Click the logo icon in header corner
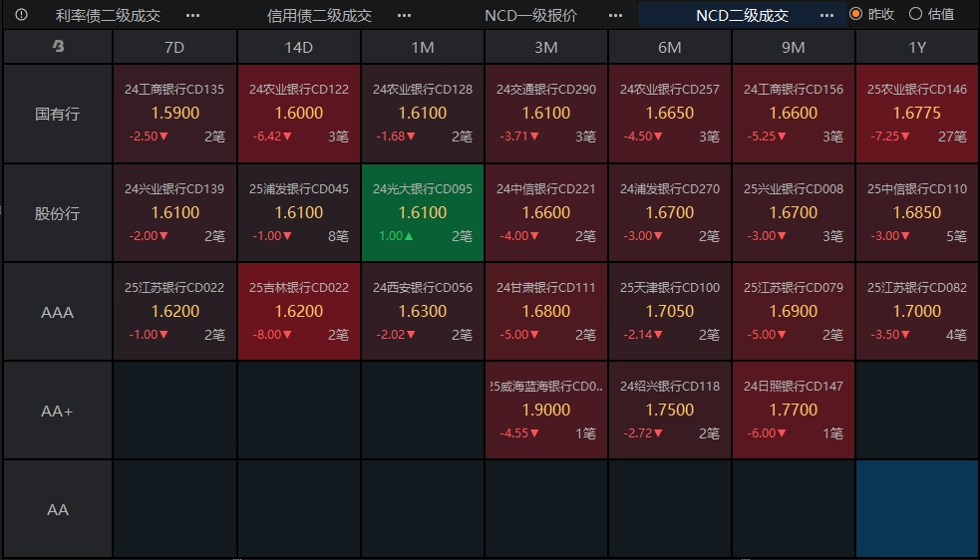Screen dimensions: 980x560 (x=58, y=46)
